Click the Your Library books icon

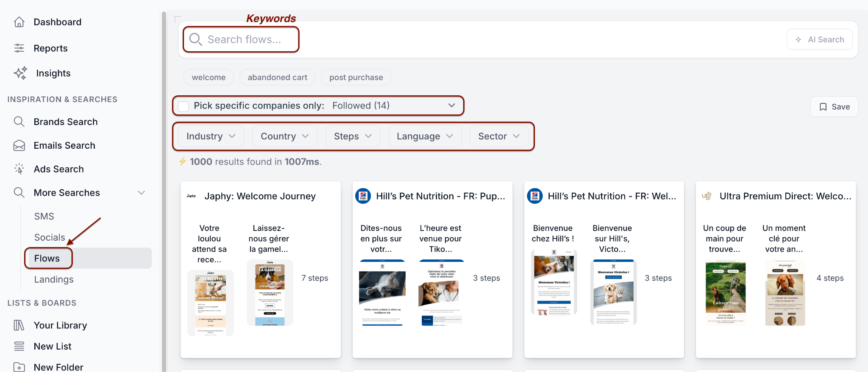point(19,325)
